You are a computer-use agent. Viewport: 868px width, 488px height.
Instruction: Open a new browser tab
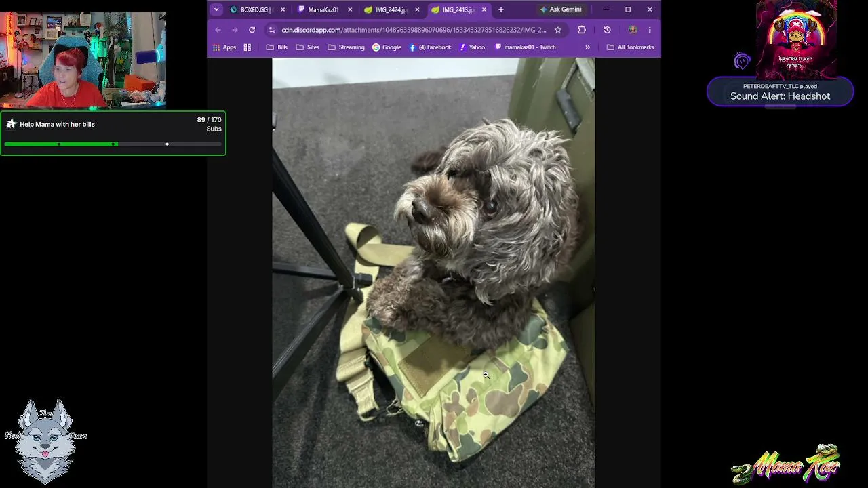point(501,9)
